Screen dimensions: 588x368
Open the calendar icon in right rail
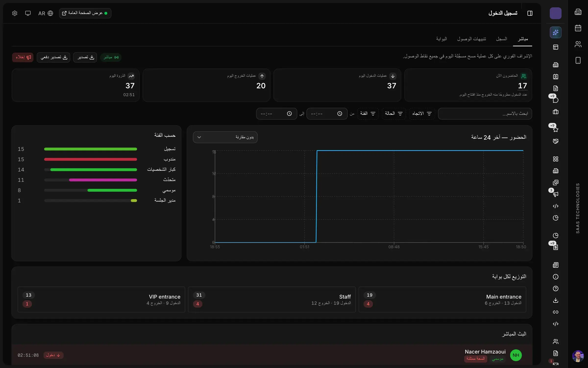(578, 28)
